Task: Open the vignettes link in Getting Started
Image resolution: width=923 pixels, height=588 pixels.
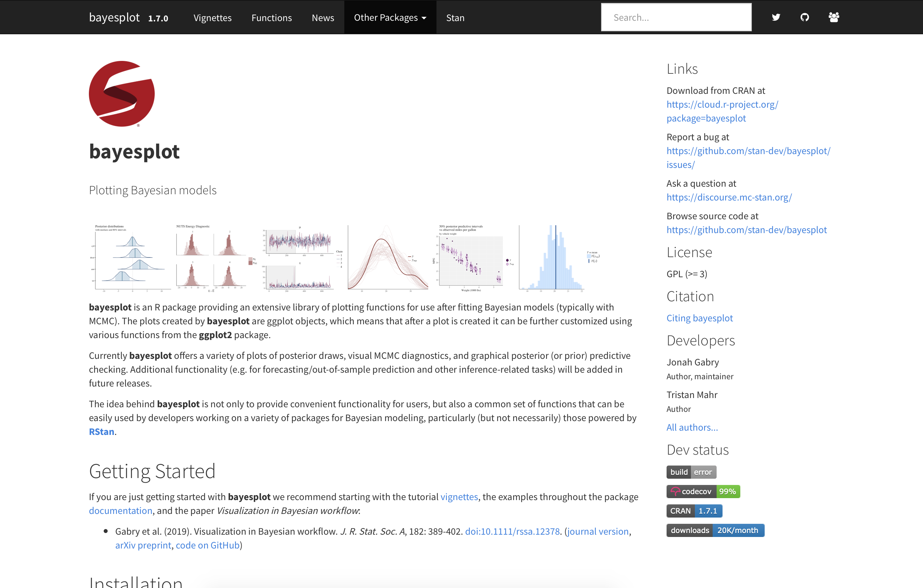Action: pos(459,497)
